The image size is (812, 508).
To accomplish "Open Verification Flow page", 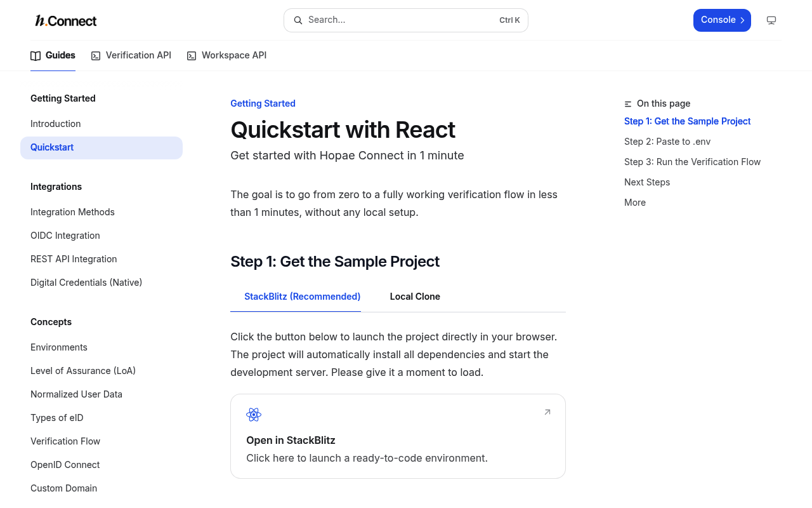I will coord(101,441).
